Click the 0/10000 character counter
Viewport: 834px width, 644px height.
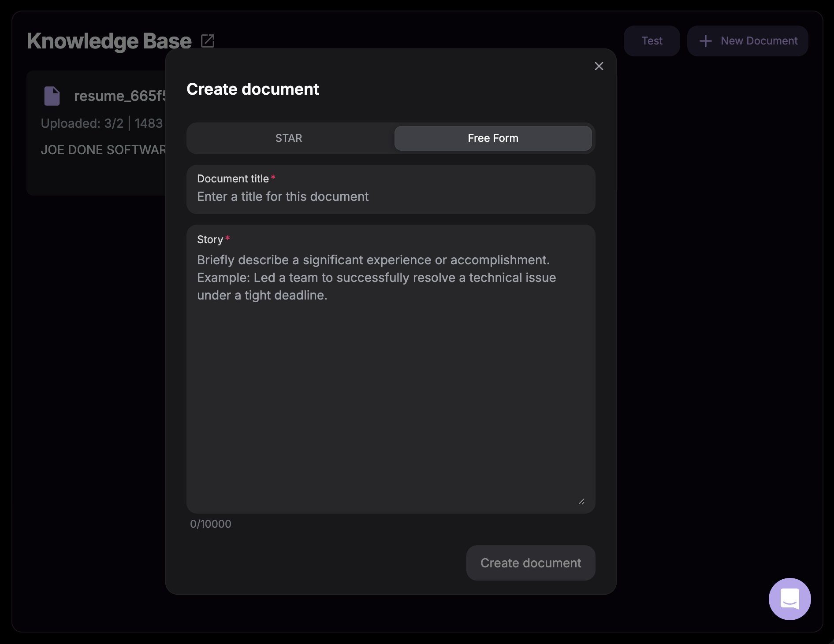pyautogui.click(x=210, y=524)
